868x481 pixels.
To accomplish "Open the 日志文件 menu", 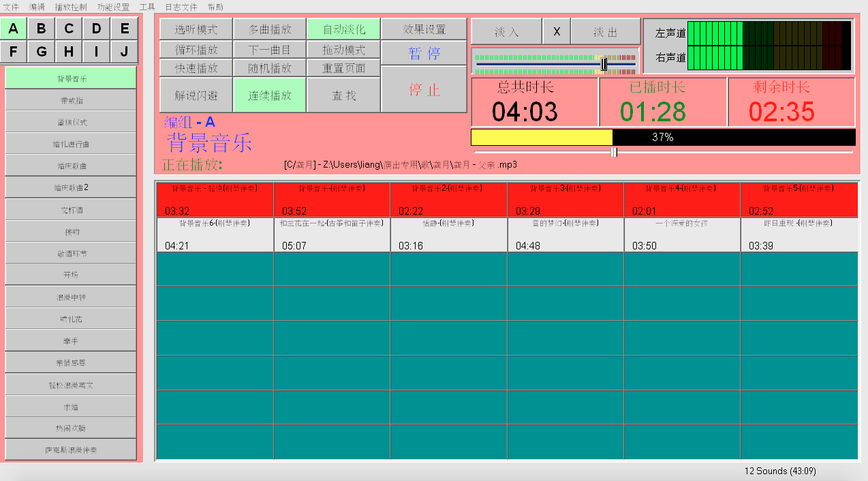I will [181, 7].
